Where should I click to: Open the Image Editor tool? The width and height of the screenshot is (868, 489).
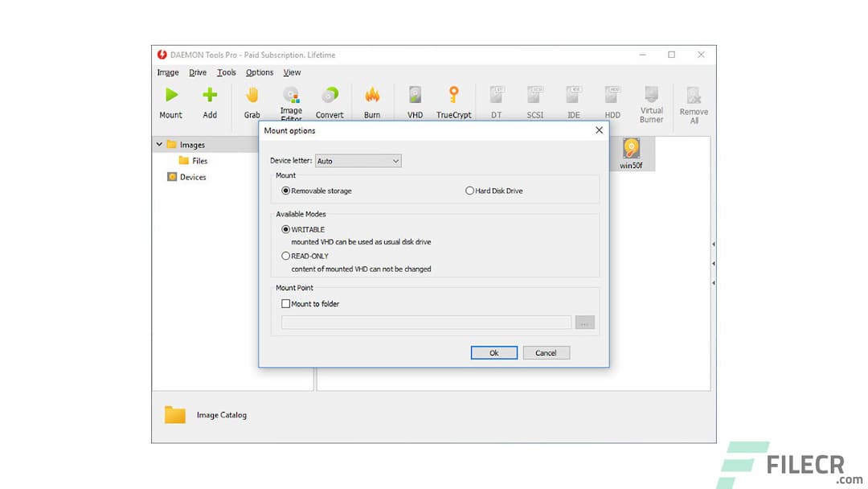(291, 101)
